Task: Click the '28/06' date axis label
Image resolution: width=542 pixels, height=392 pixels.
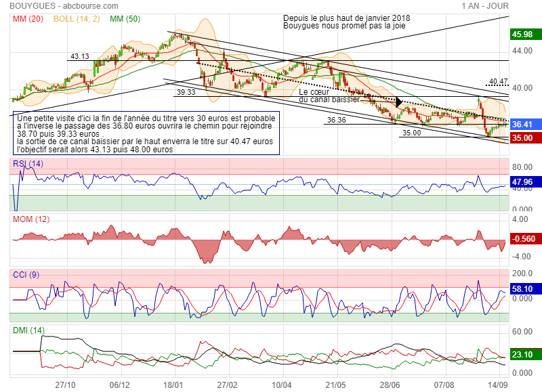Action: 390,385
